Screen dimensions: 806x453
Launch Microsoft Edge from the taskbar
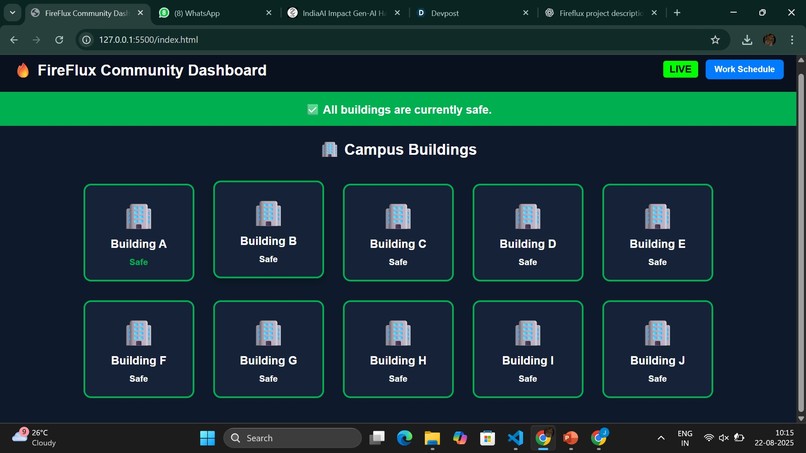(x=405, y=438)
